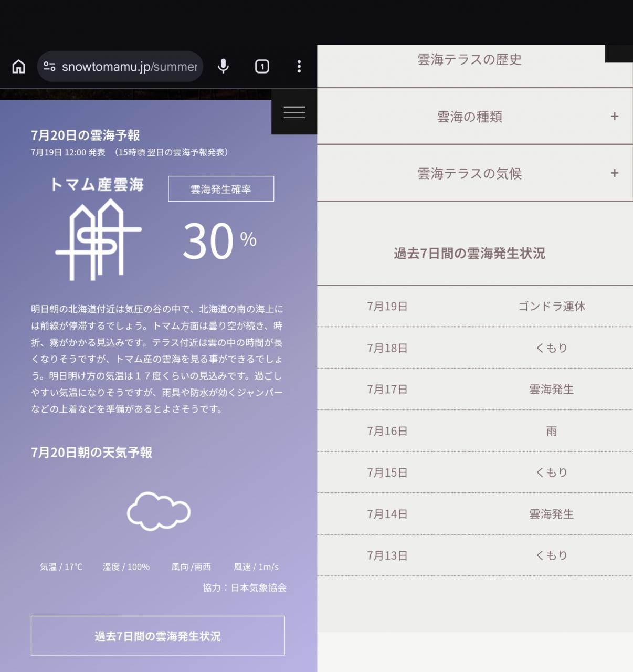The image size is (633, 672).
Task: Select the 7月19日 row date
Action: point(387,307)
